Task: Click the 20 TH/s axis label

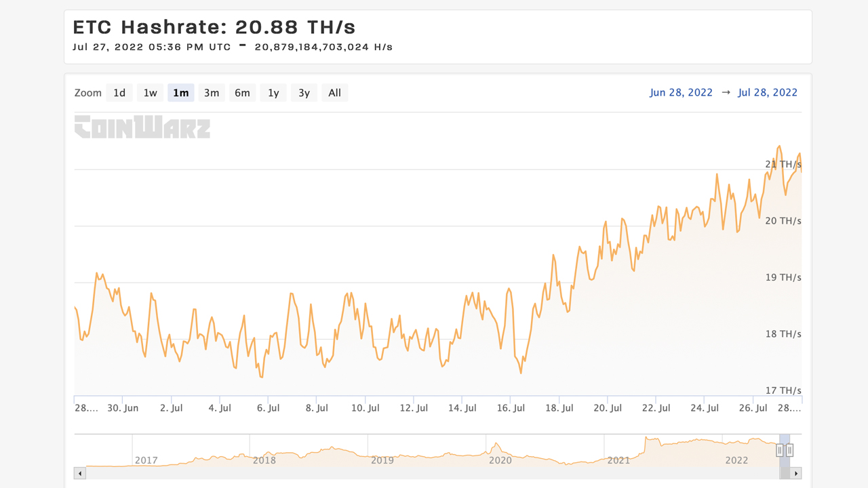Action: click(x=783, y=221)
